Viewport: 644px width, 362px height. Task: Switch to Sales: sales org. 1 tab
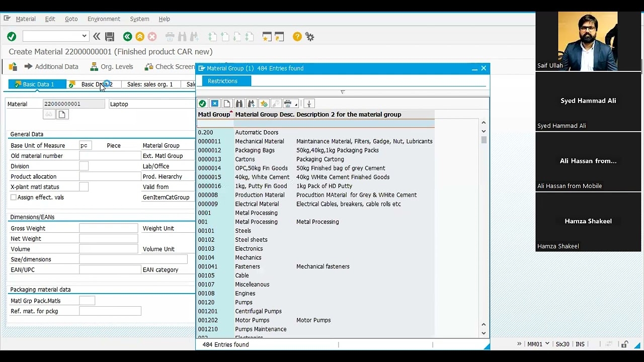point(150,84)
